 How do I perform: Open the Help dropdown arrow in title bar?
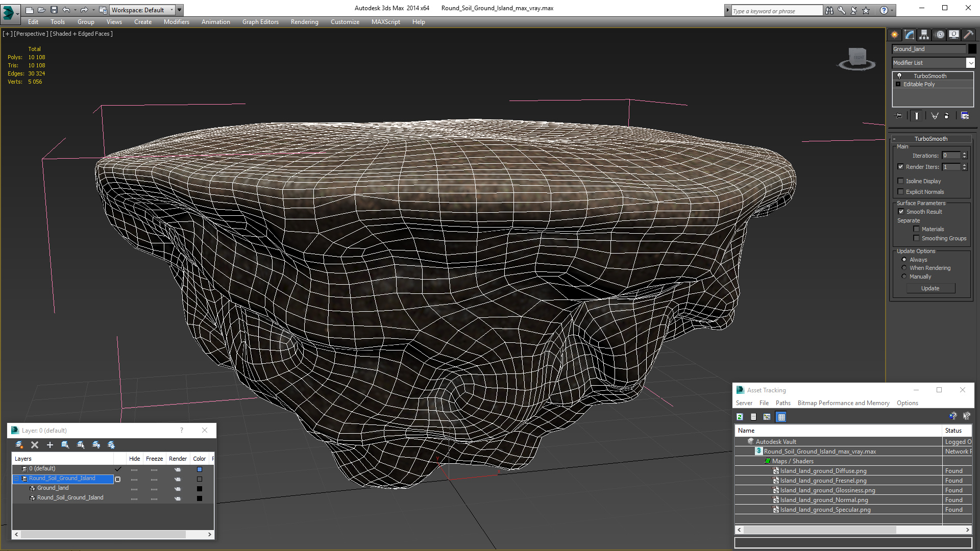[892, 10]
